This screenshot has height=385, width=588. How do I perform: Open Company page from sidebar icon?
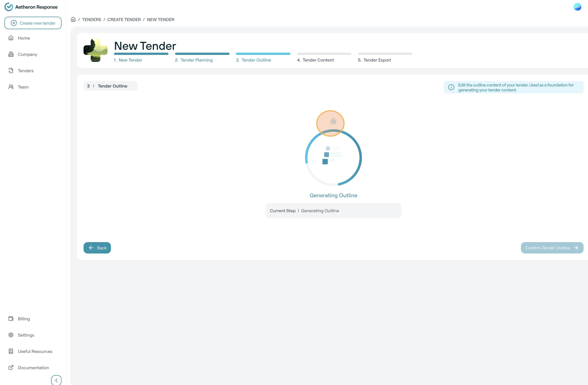pyautogui.click(x=11, y=54)
